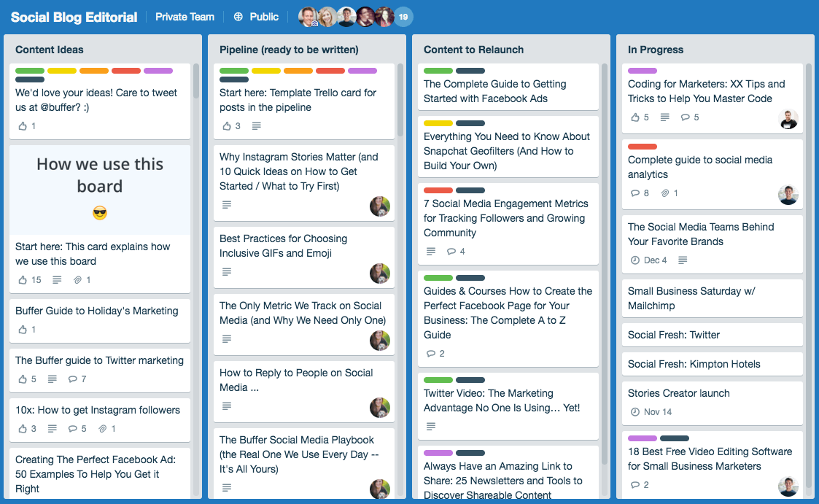
Task: Click attachment icon on social media analytics card
Action: click(x=664, y=193)
